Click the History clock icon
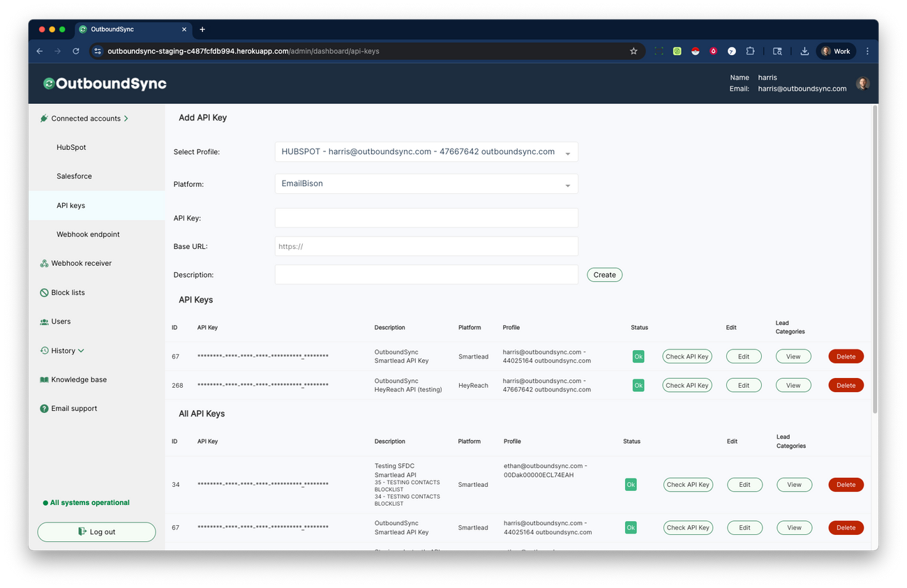907x588 pixels. [x=43, y=350]
